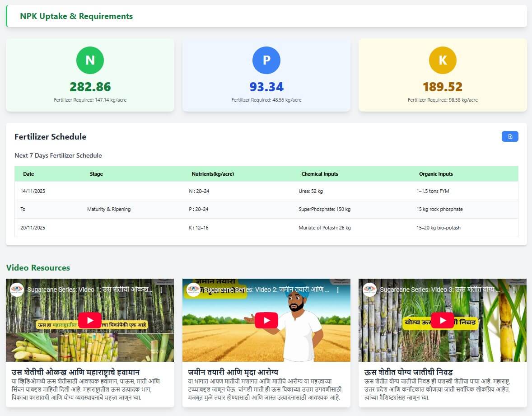Play Sugarcane Series Video 3
532x416 pixels.
pyautogui.click(x=442, y=320)
